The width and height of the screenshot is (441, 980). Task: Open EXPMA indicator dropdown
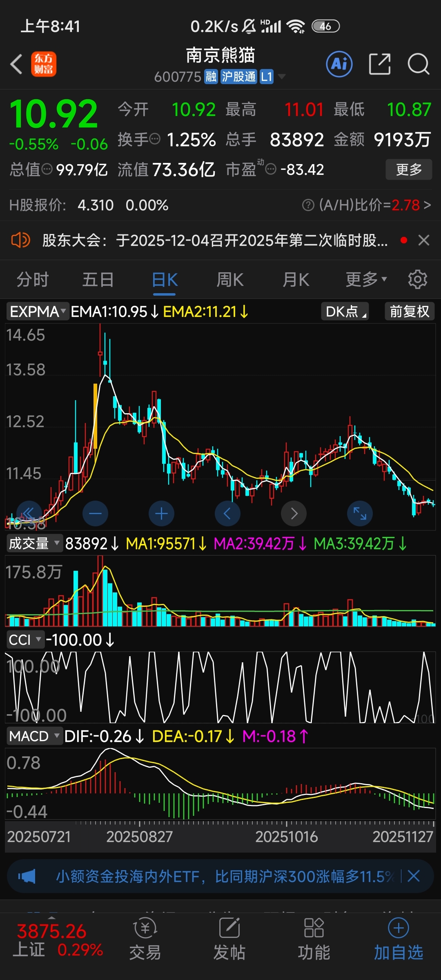point(38,312)
